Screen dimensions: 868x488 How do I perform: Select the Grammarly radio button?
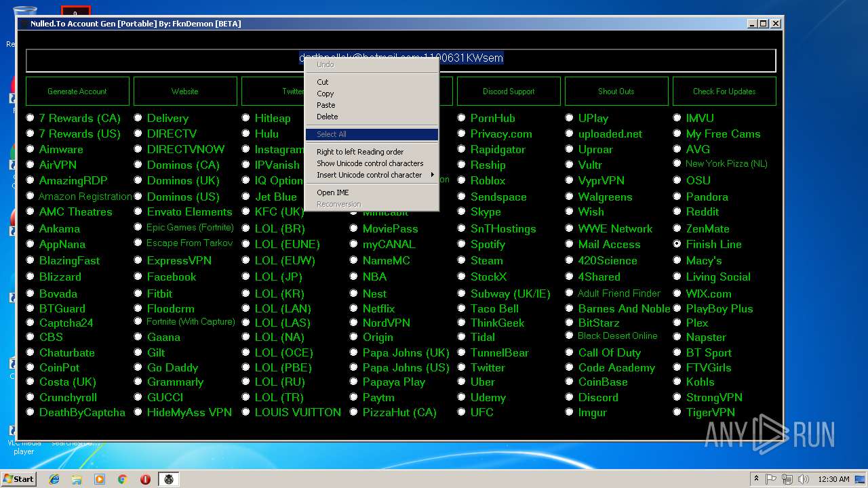pyautogui.click(x=138, y=382)
